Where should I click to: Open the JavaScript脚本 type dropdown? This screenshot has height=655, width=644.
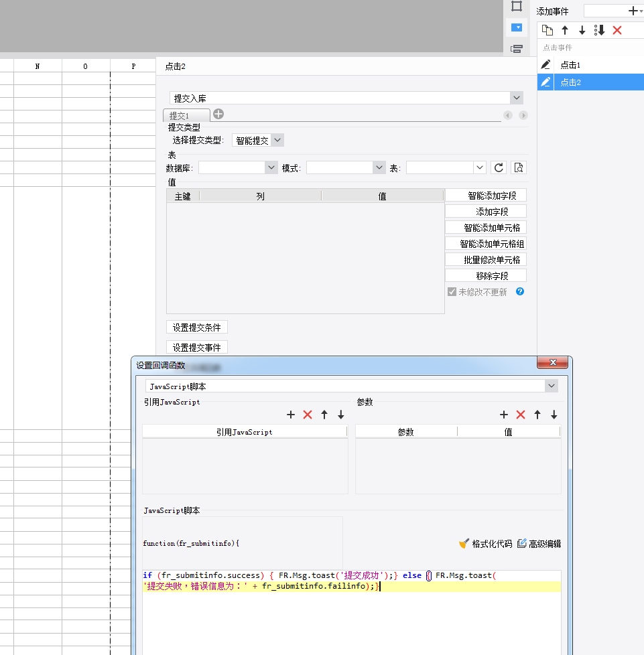point(552,386)
